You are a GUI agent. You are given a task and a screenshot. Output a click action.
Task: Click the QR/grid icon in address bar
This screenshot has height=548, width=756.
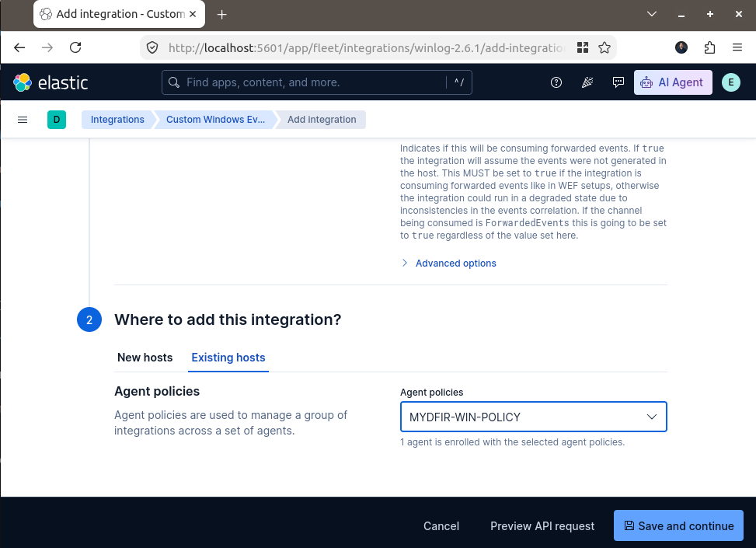583,47
